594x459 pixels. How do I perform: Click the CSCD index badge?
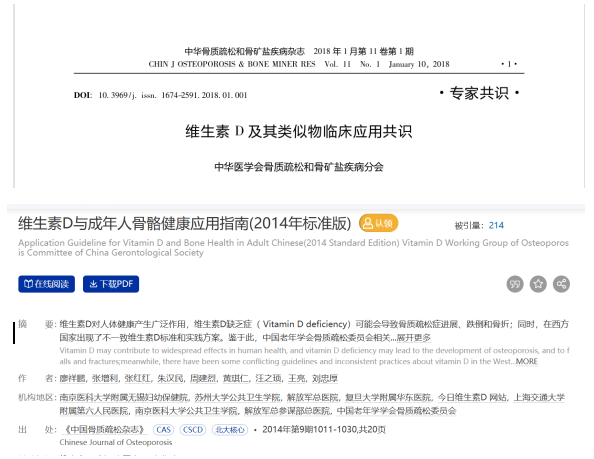[x=193, y=430]
